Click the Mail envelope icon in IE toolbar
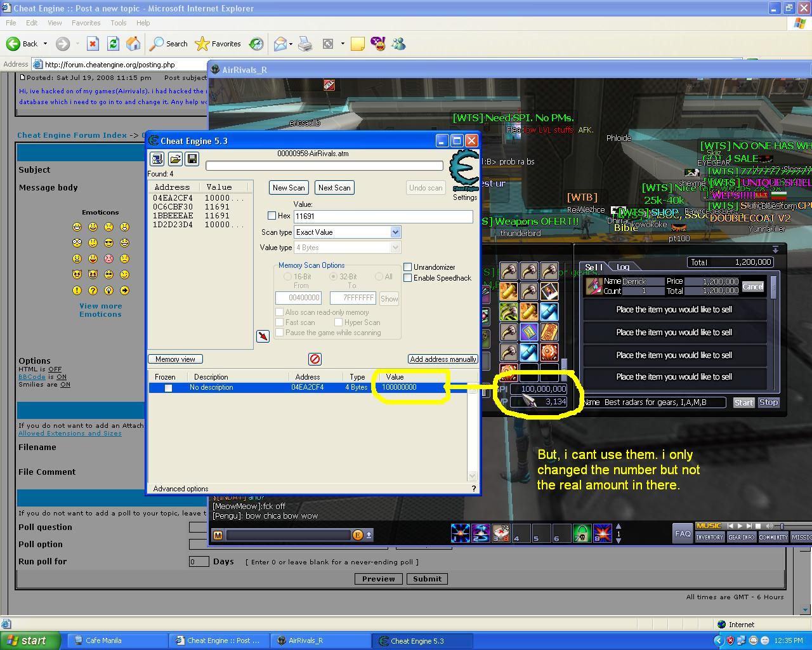 (280, 44)
